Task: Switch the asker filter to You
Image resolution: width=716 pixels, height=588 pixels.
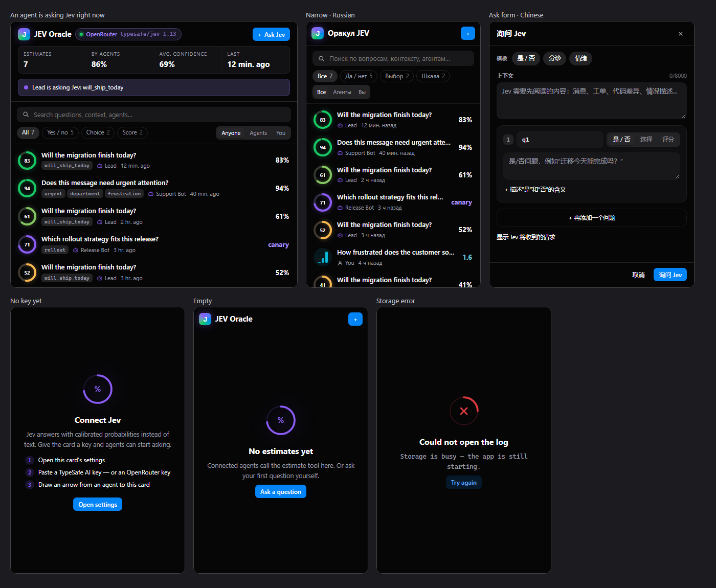Action: click(281, 133)
